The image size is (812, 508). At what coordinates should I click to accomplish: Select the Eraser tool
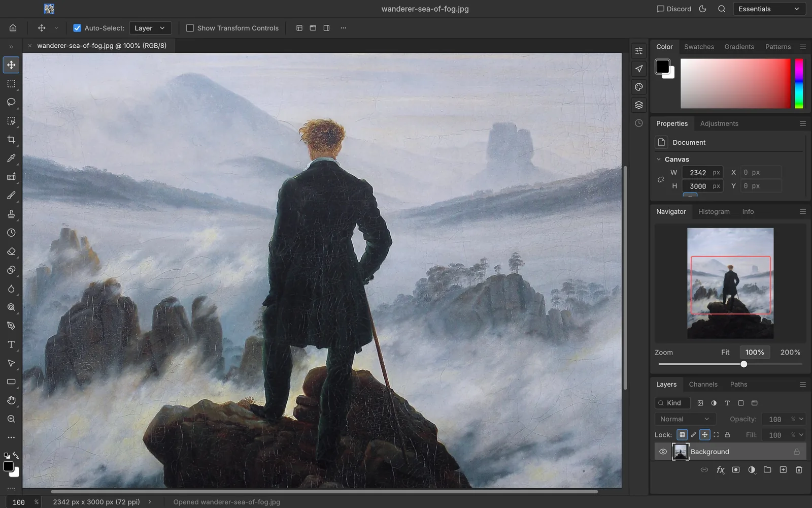click(x=11, y=251)
